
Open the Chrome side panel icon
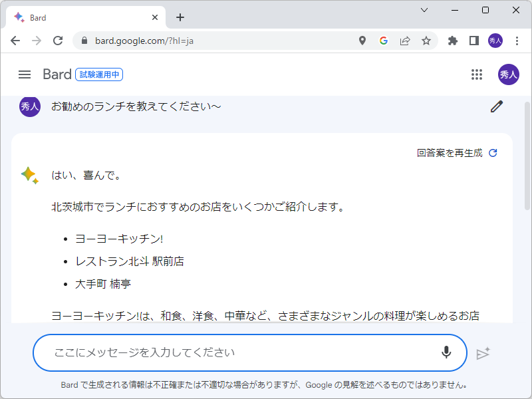(x=473, y=41)
